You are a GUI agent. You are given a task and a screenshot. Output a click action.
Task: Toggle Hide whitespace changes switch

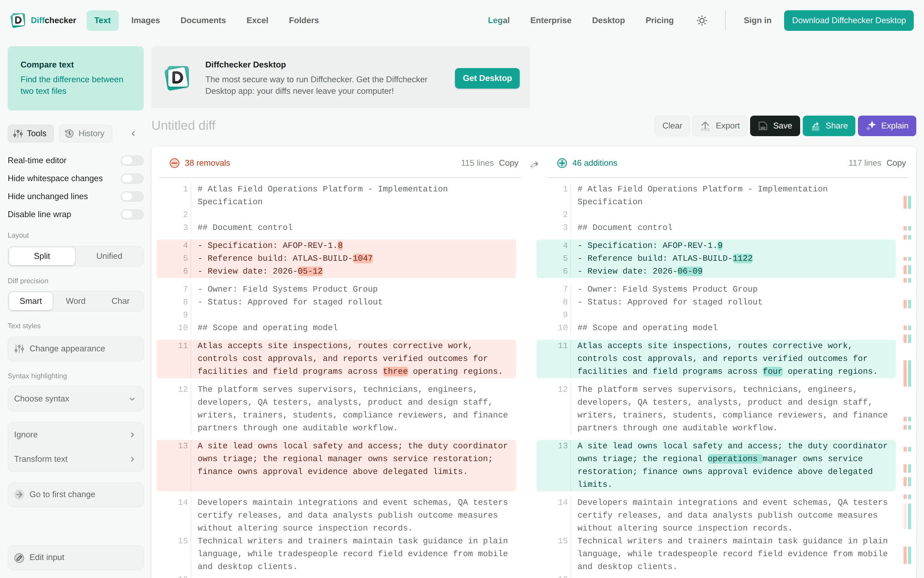click(132, 179)
